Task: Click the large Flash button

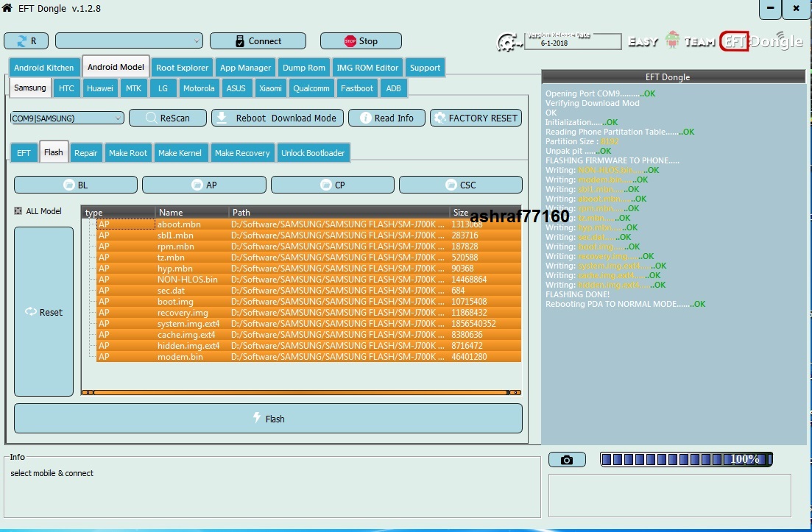Action: point(268,418)
